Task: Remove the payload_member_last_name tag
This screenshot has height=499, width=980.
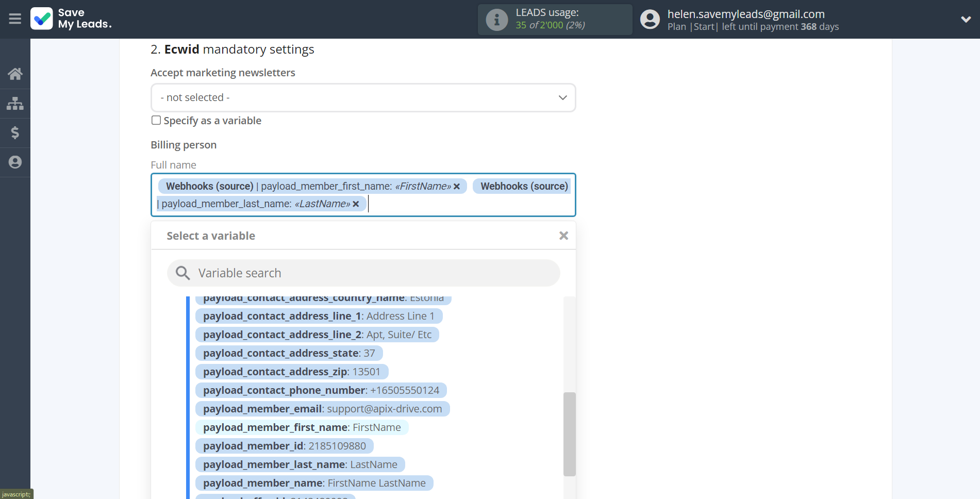Action: coord(356,204)
